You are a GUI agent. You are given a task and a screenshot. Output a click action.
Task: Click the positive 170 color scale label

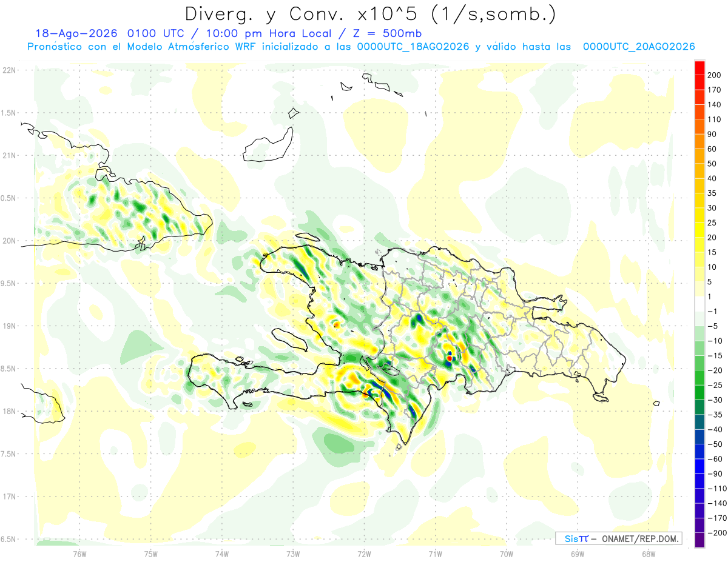click(715, 90)
